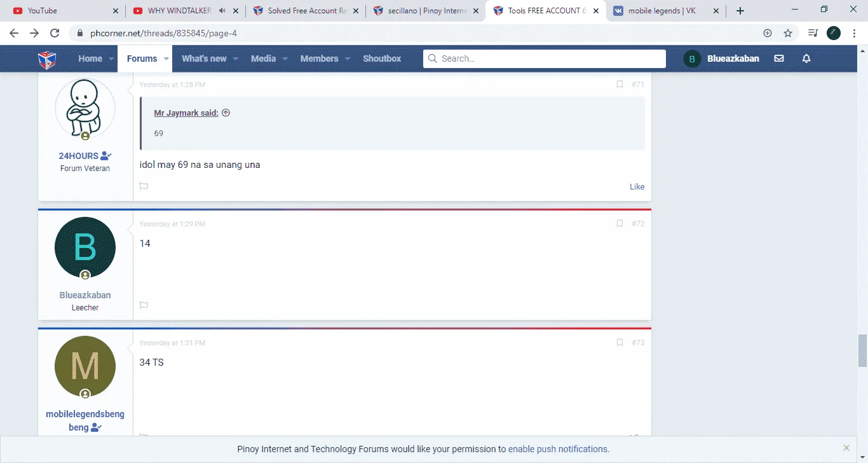Focus the forum search field

click(x=545, y=59)
